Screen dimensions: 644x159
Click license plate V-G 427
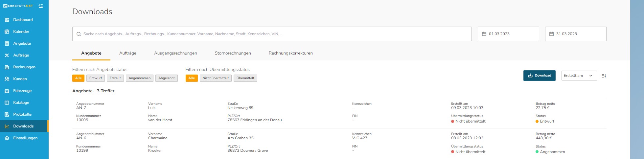click(x=360, y=138)
